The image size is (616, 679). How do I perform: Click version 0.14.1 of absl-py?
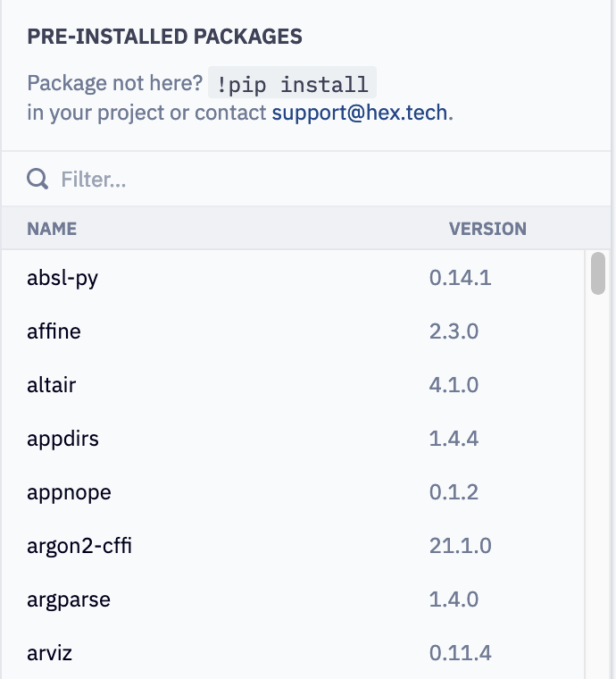tap(460, 278)
